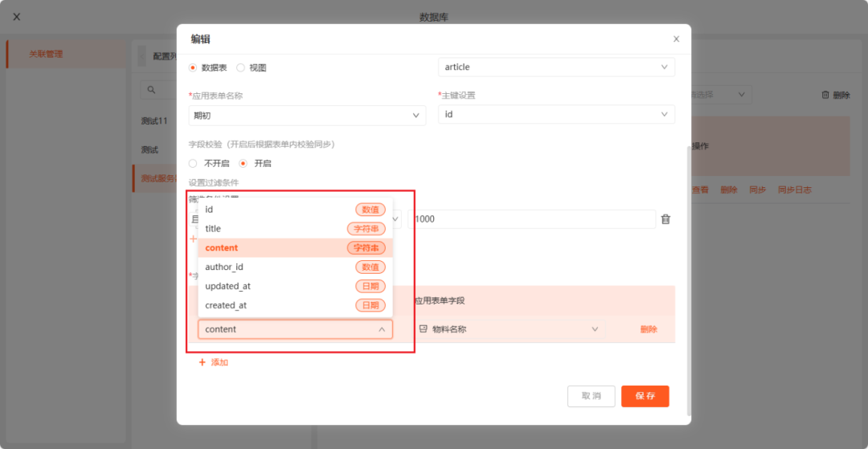Click the 删除 link next to 查看 in the background table
This screenshot has width=868, height=449.
click(728, 190)
